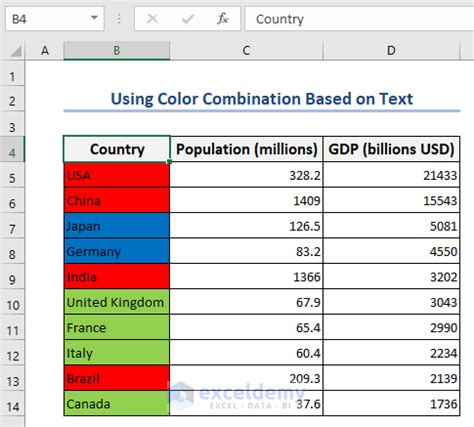This screenshot has height=427, width=474.
Task: Select the red Brazil cell
Action: pos(117,378)
